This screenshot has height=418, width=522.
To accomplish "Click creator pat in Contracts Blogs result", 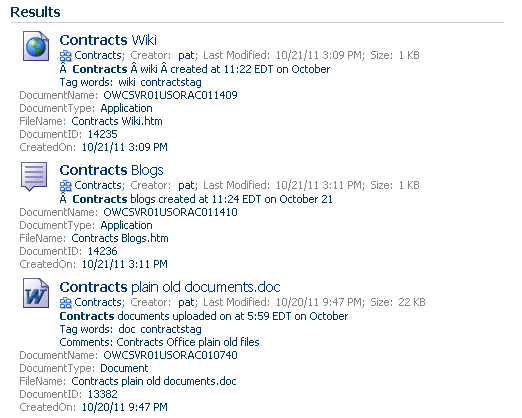I will (186, 185).
